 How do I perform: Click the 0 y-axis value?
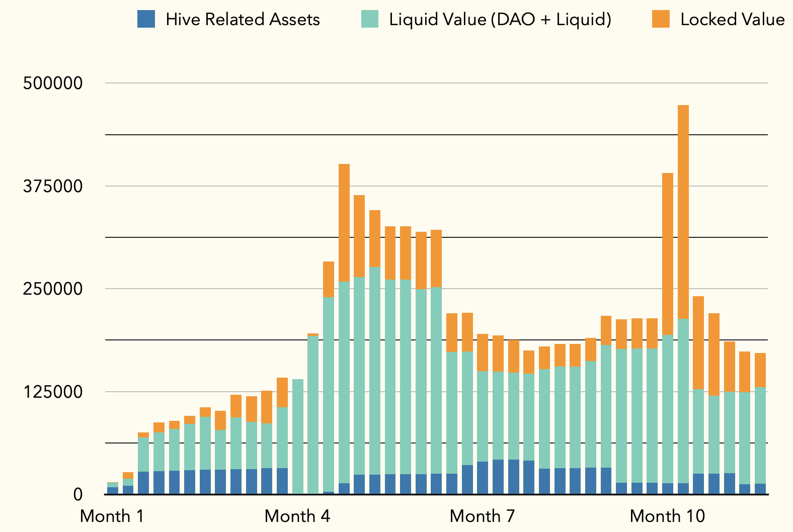(78, 494)
